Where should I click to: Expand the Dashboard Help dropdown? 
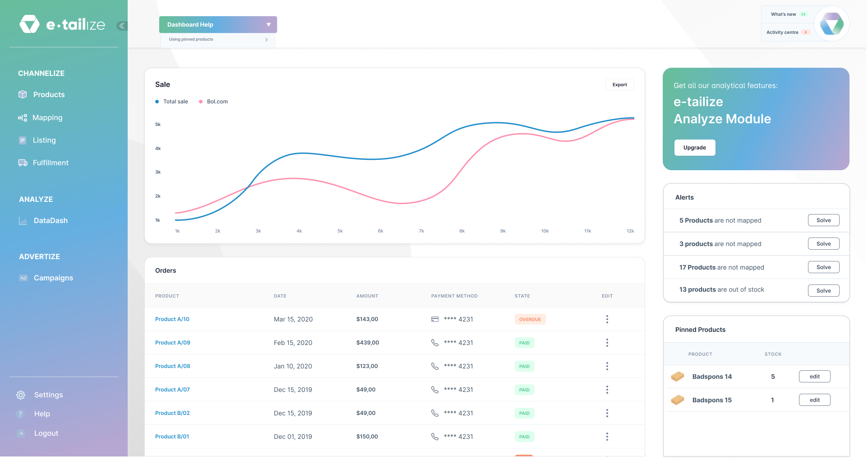point(268,25)
